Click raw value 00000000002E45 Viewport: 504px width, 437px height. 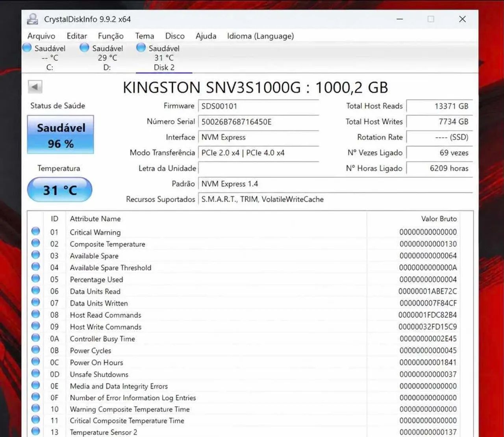point(428,339)
